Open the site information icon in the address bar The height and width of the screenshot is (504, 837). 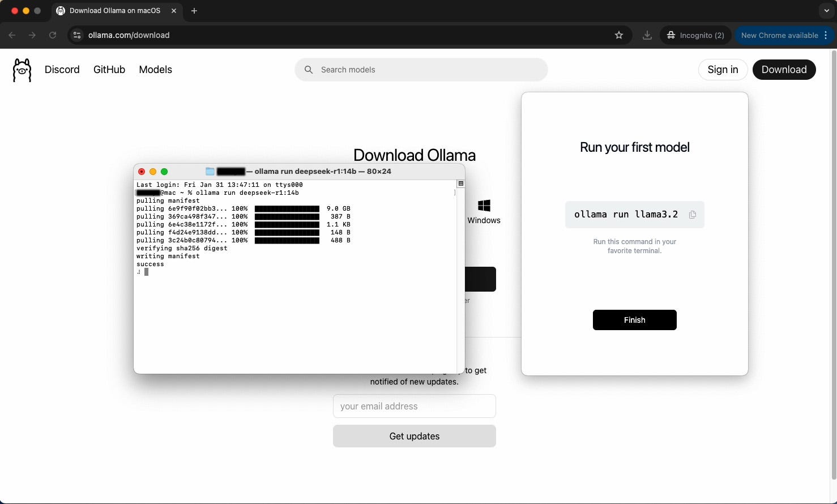pos(77,35)
